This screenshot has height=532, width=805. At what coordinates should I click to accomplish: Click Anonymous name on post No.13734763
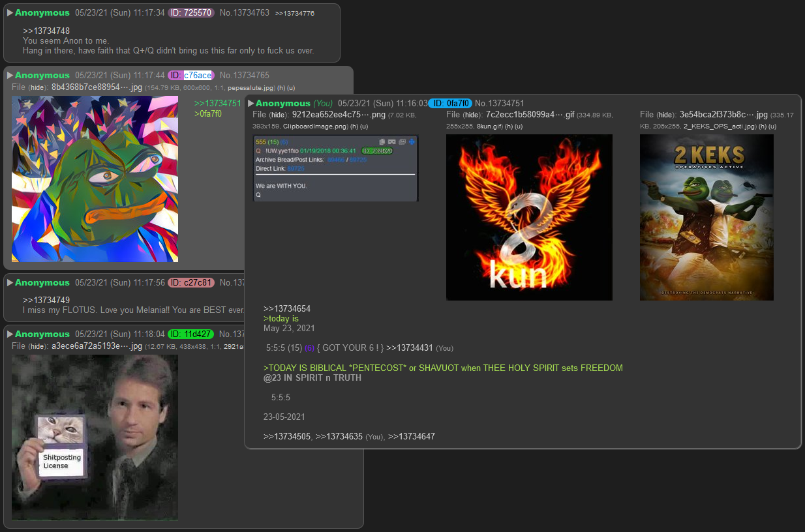[x=42, y=13]
